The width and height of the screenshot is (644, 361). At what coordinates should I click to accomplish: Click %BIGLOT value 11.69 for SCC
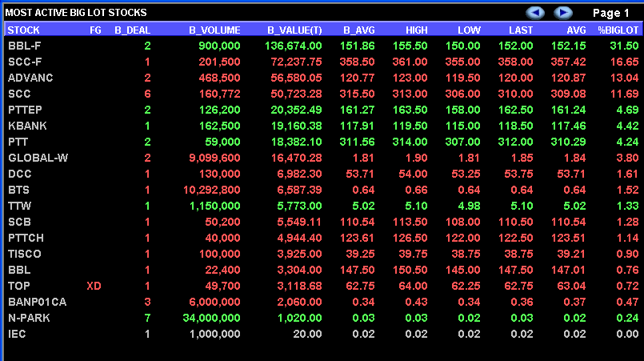[x=624, y=94]
